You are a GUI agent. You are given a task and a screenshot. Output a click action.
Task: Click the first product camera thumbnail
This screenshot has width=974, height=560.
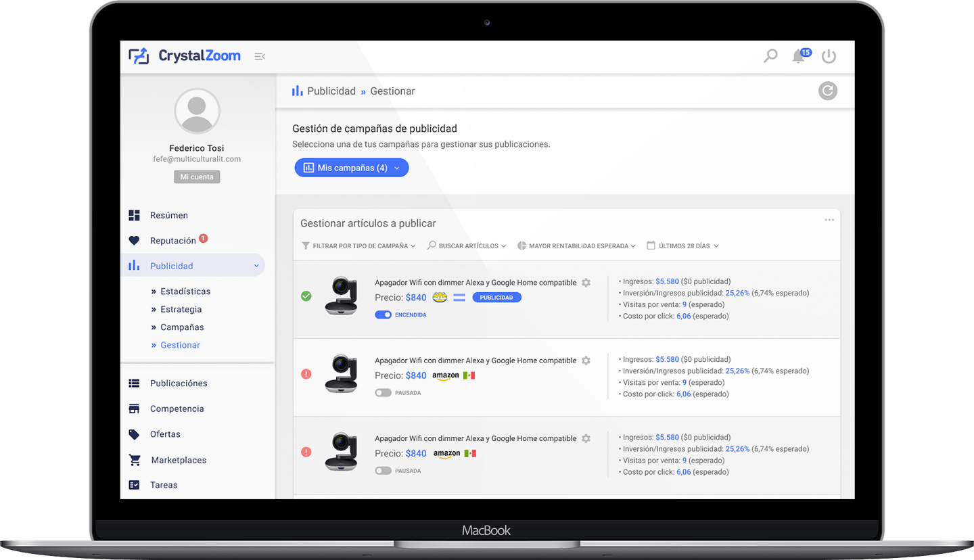click(341, 296)
